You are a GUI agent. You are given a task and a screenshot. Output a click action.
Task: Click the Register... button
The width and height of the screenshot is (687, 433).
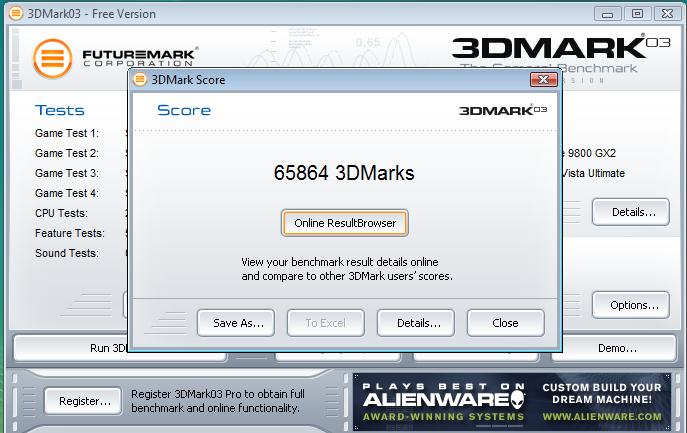tap(83, 401)
